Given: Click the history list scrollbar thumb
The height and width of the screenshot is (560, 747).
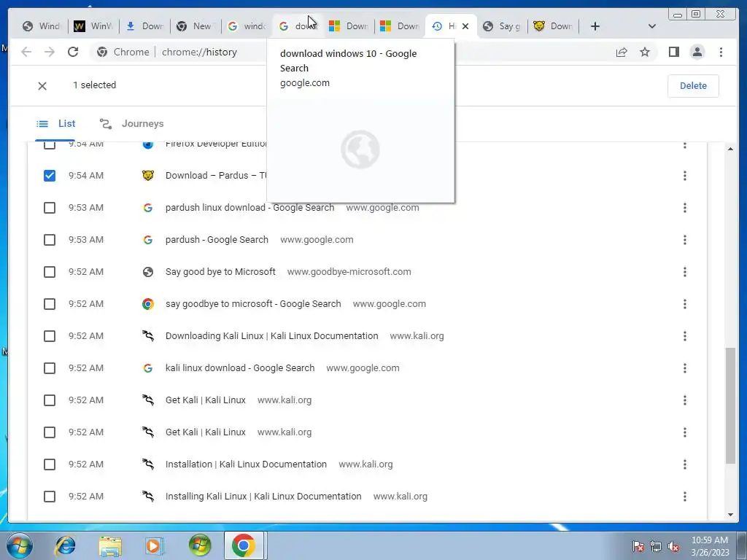Looking at the screenshot, I should 730,405.
